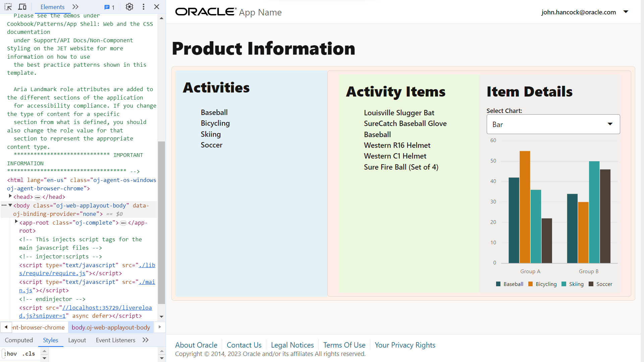
Task: Show more DevTools panels chevron
Action: coord(75,7)
